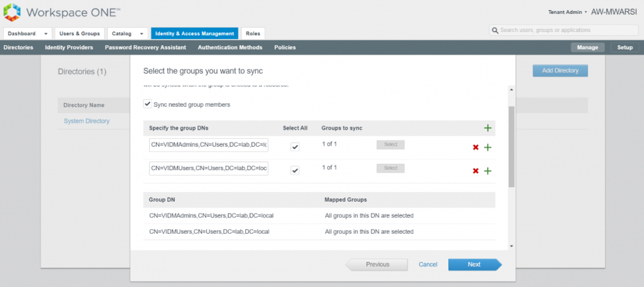Open the Users & Groups tab
This screenshot has height=287, width=644.
(80, 34)
